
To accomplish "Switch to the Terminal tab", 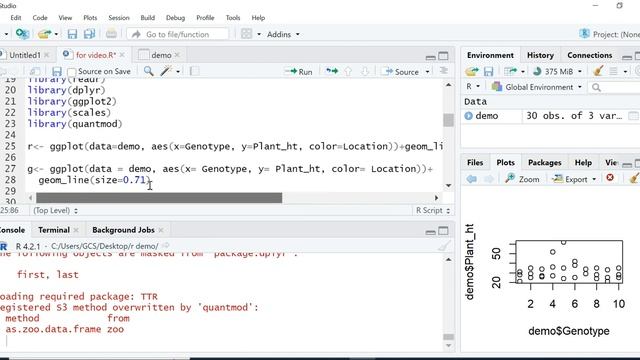I will [x=53, y=230].
